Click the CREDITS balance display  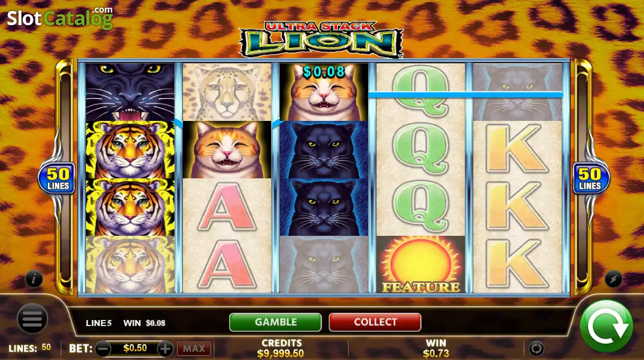(x=281, y=349)
